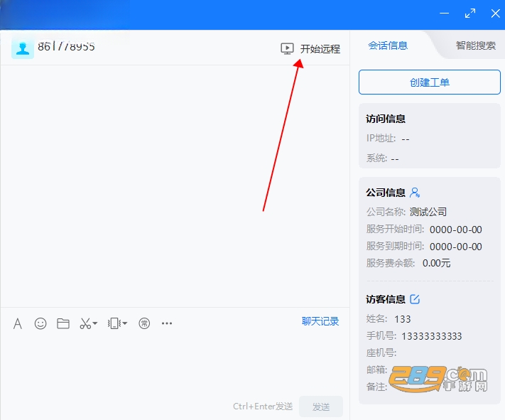The width and height of the screenshot is (505, 420).
Task: Edit visitor info pencil icon
Action: (415, 299)
